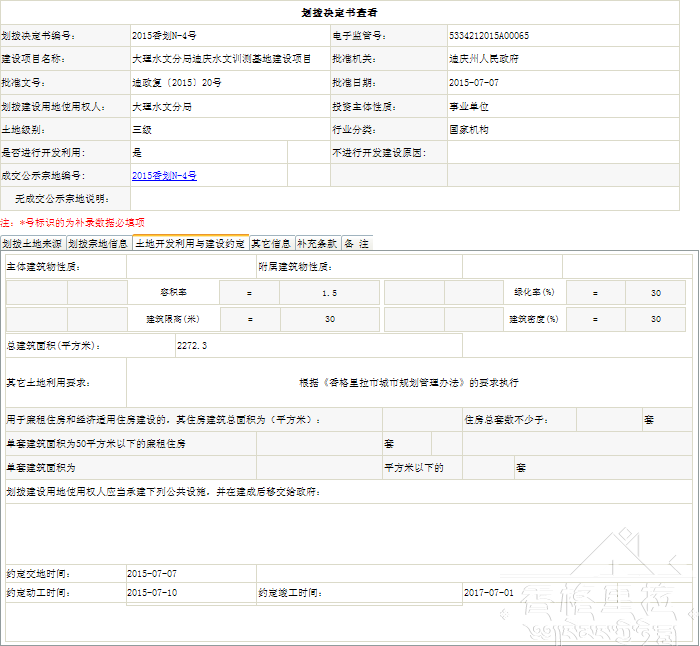Viewport: 700px width, 646px height.
Task: Click the project name 大理水文分局迪庆水文训测基地建设项目
Action: pos(222,59)
